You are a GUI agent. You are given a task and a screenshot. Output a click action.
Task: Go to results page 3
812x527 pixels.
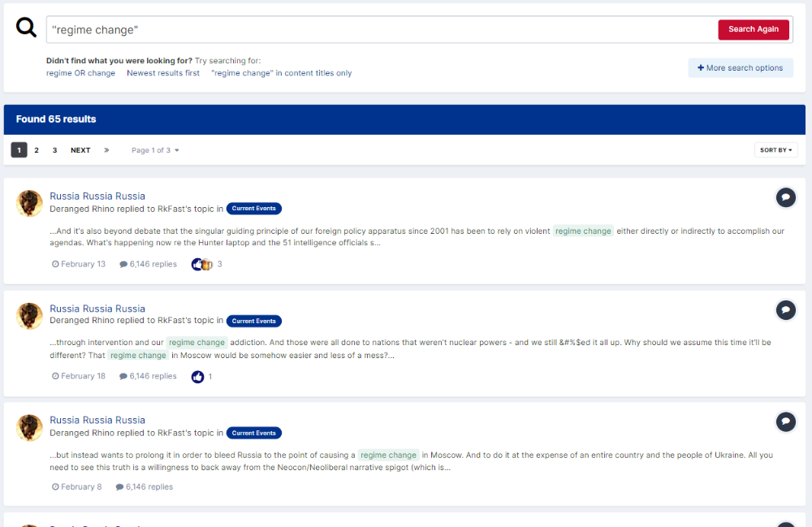[54, 150]
